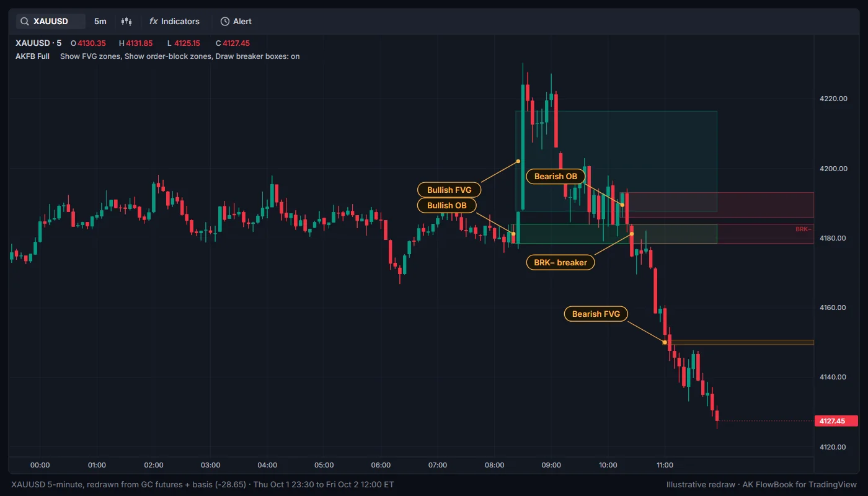Click the yellow bearish FVG zone band

739,342
